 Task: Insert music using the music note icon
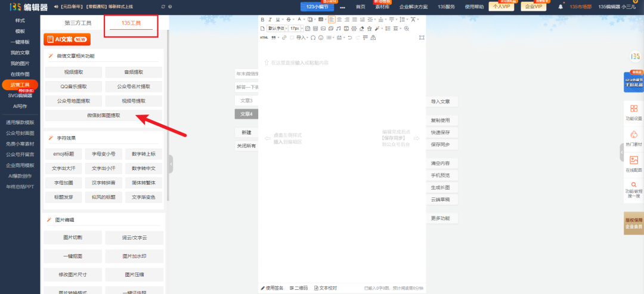click(x=339, y=29)
